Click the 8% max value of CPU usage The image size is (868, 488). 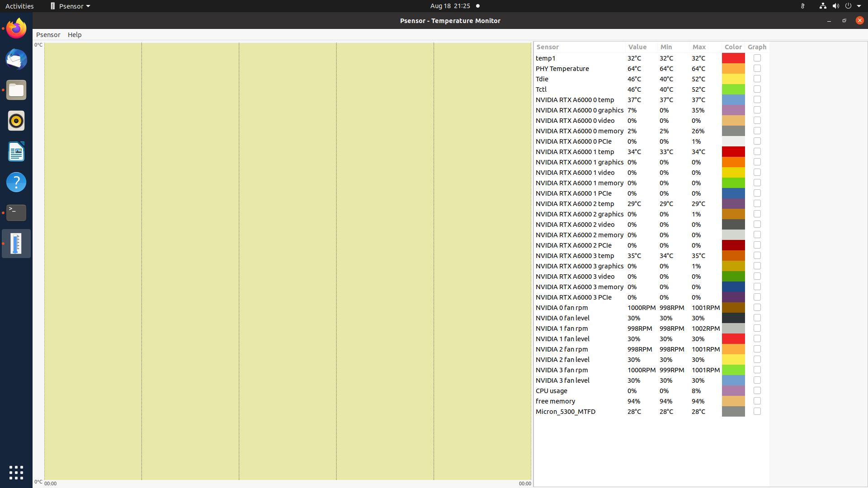point(696,390)
